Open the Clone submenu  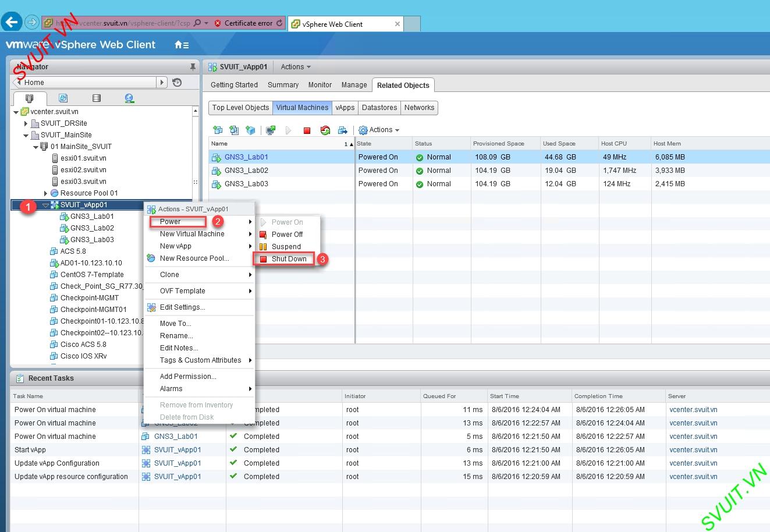(x=200, y=275)
